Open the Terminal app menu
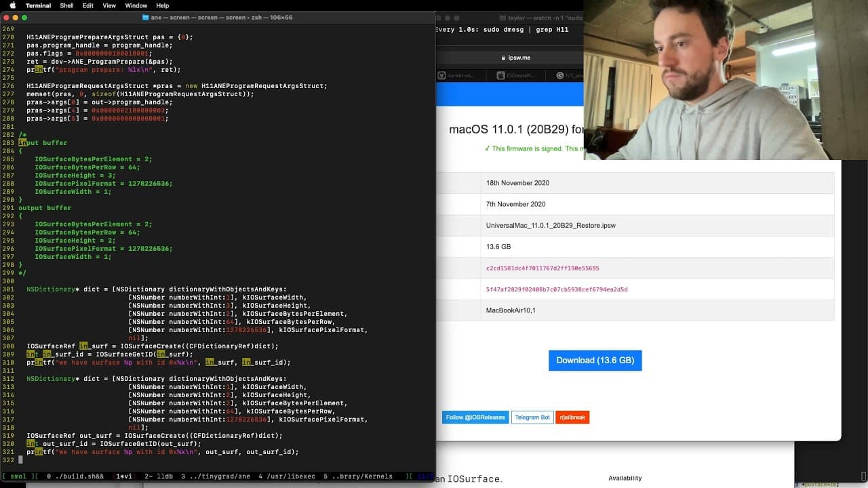868x488 pixels. (x=38, y=5)
